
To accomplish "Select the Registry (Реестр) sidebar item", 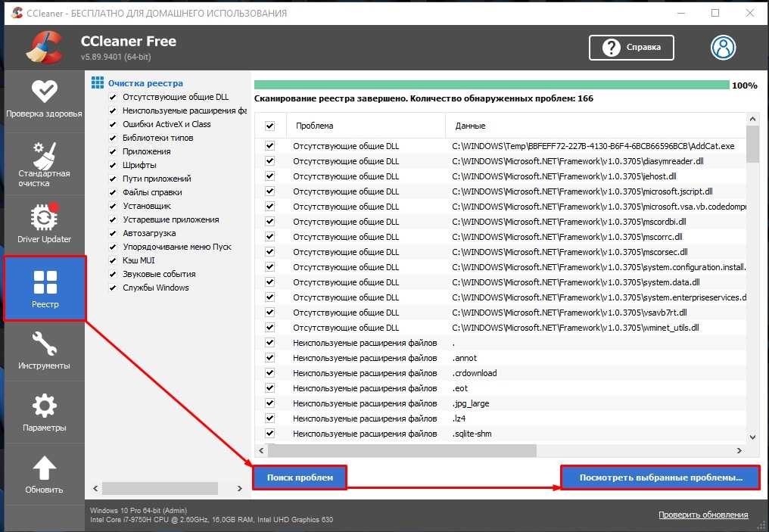I will point(45,288).
